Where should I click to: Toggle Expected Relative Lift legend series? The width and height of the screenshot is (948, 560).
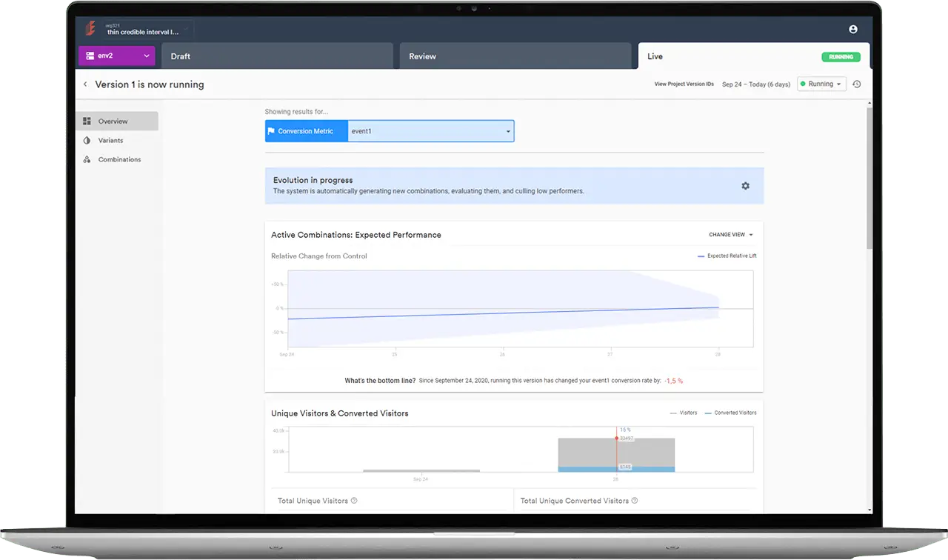click(727, 256)
